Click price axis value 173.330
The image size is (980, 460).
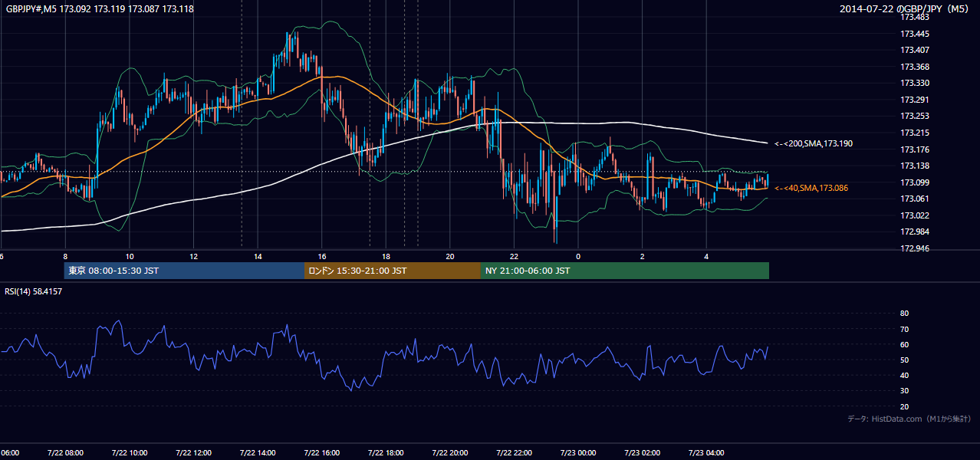[915, 83]
